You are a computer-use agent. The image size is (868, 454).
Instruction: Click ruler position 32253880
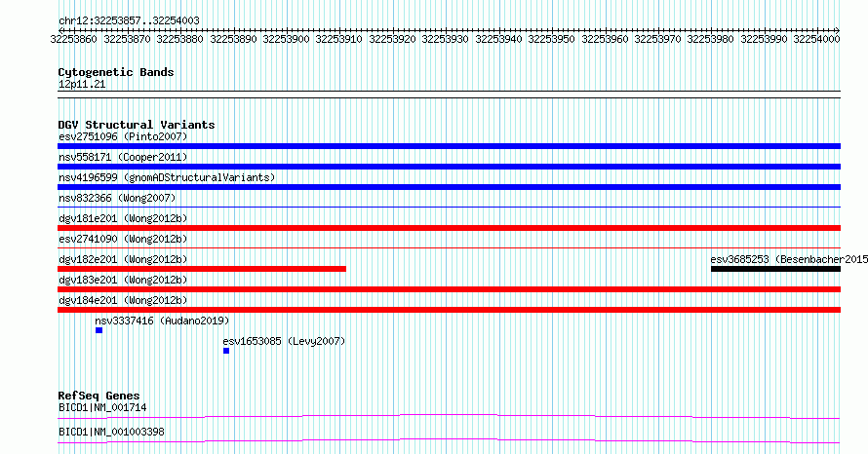click(x=179, y=39)
